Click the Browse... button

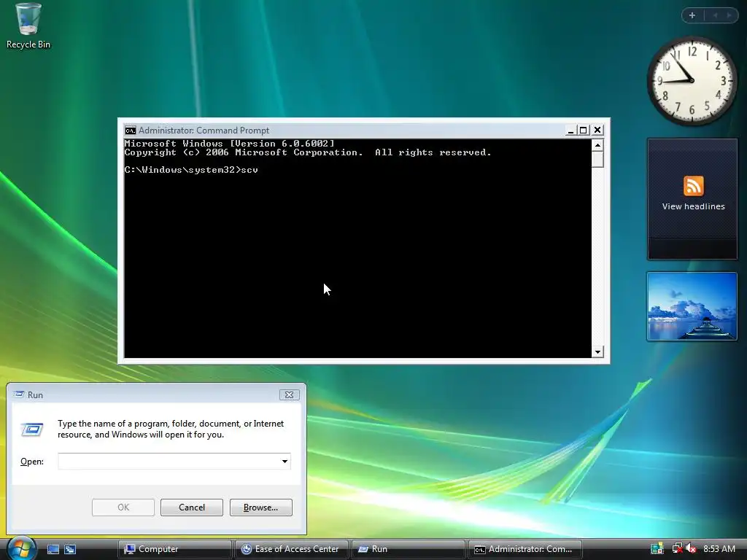pyautogui.click(x=260, y=507)
